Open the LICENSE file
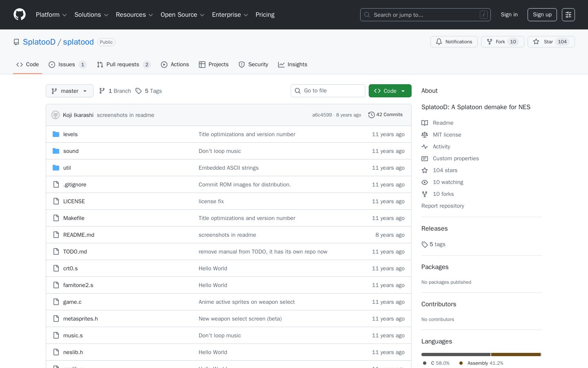The width and height of the screenshot is (588, 368). click(74, 201)
